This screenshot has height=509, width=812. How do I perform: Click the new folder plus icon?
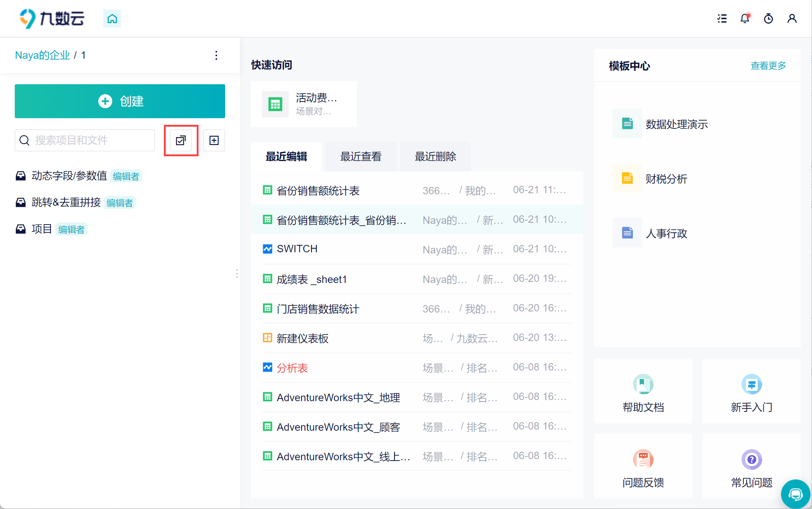pyautogui.click(x=214, y=140)
